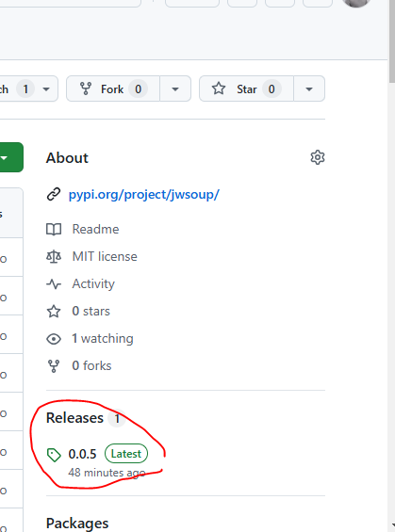Click the 0 stars link

click(91, 311)
